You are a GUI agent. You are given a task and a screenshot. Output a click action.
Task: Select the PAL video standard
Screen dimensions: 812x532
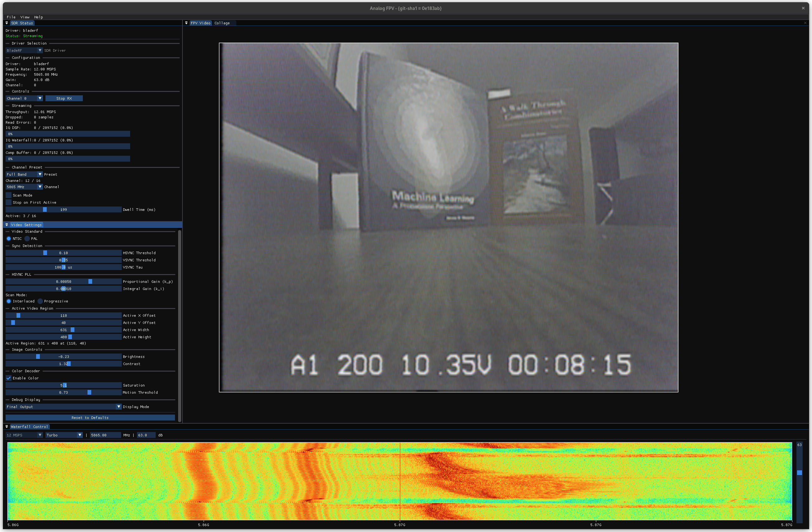[x=27, y=239]
